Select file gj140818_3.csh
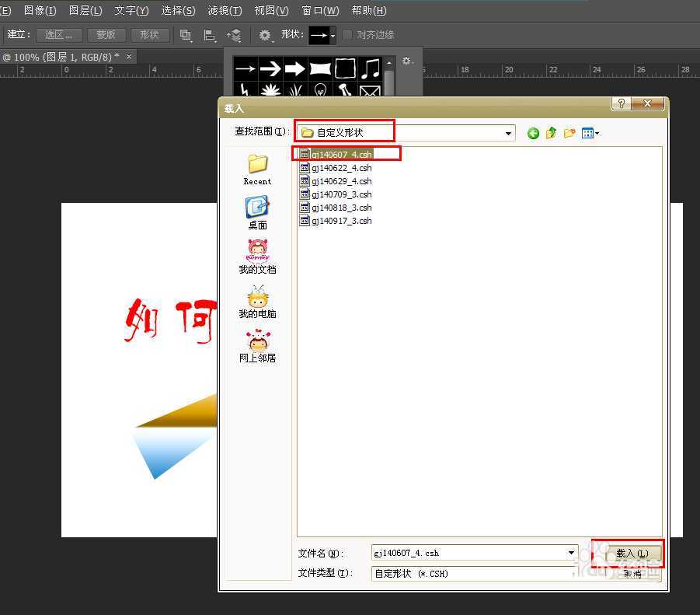Image resolution: width=700 pixels, height=615 pixels. (x=341, y=208)
